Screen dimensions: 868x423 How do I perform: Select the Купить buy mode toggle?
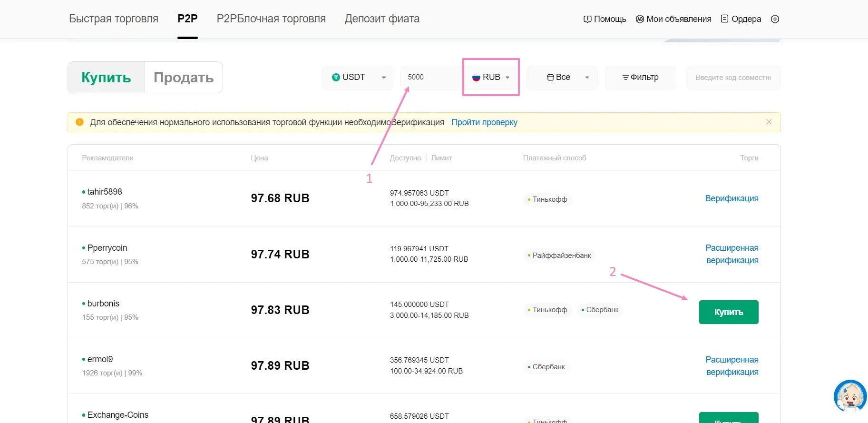coord(106,77)
